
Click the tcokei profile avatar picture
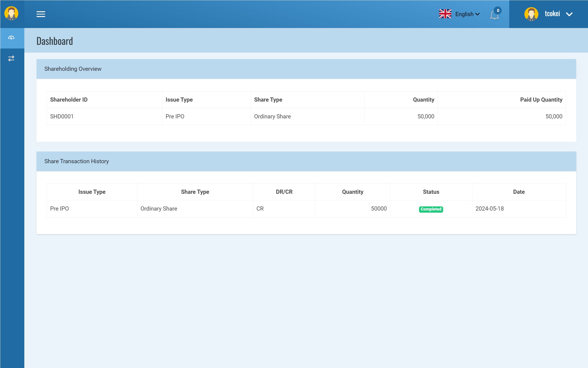pos(531,14)
